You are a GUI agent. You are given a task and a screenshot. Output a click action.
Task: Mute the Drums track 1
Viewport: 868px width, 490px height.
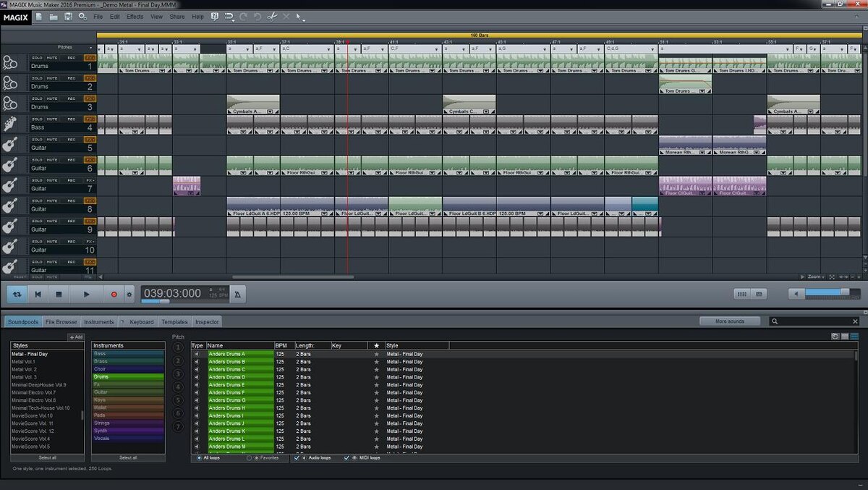52,58
